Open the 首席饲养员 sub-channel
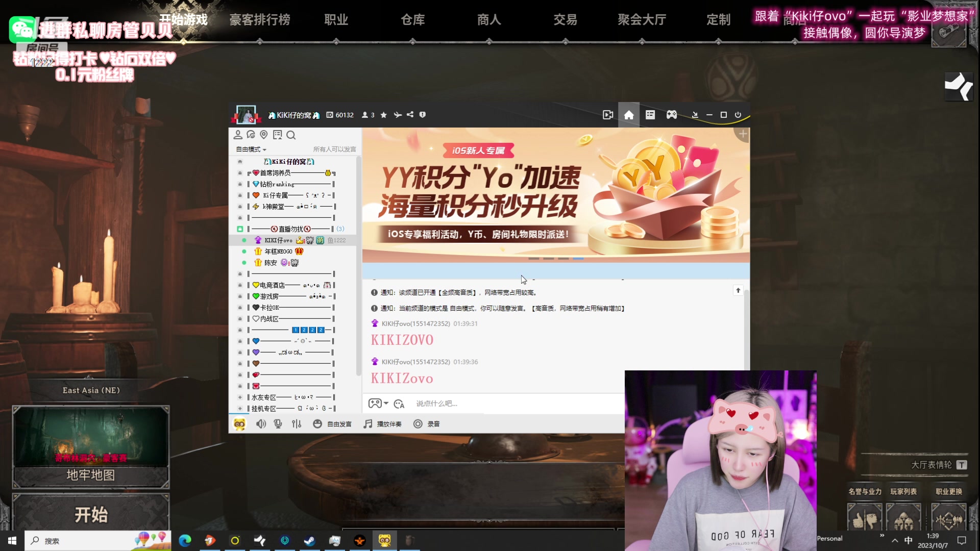This screenshot has width=980, height=551. point(293,173)
